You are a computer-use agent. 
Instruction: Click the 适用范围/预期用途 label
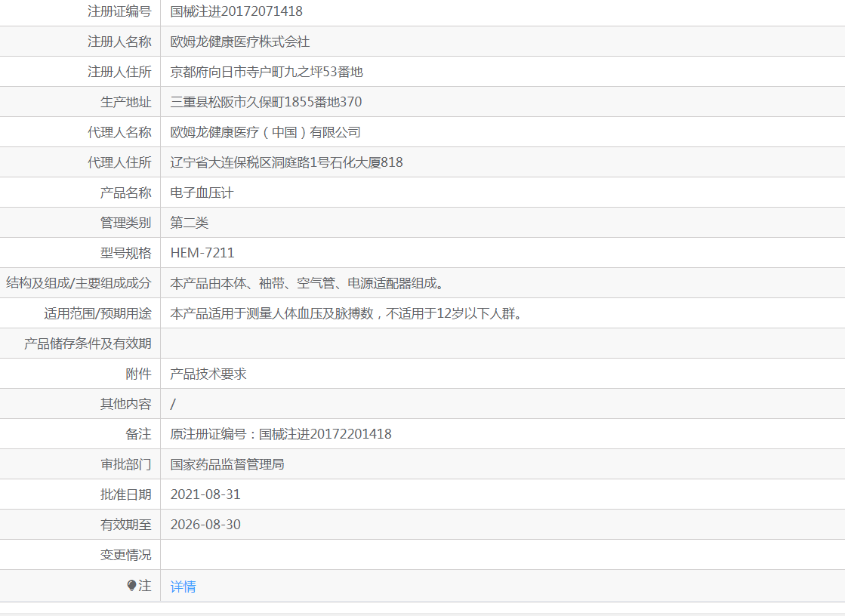97,313
